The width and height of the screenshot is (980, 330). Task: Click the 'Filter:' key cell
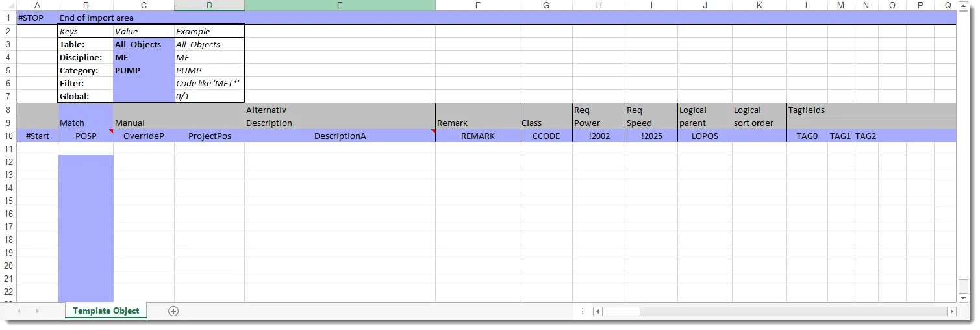(86, 83)
